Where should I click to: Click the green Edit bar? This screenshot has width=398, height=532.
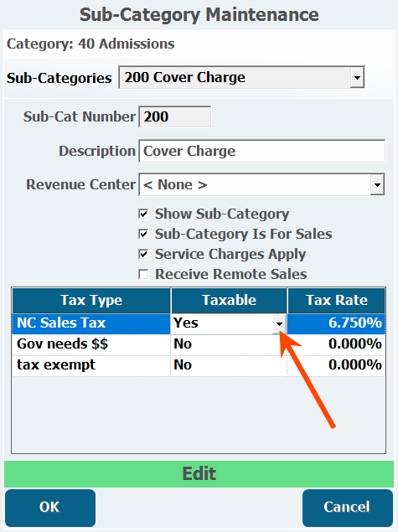point(199,474)
